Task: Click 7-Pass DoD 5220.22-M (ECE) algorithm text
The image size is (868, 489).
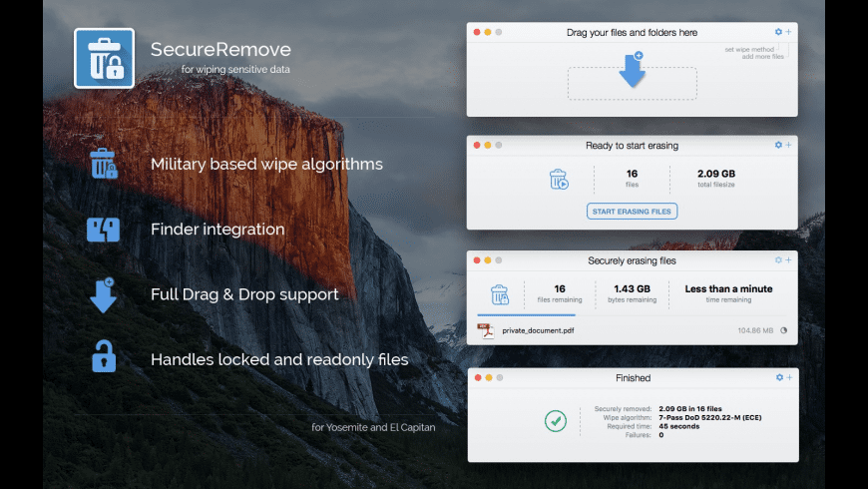Action: pyautogui.click(x=710, y=417)
